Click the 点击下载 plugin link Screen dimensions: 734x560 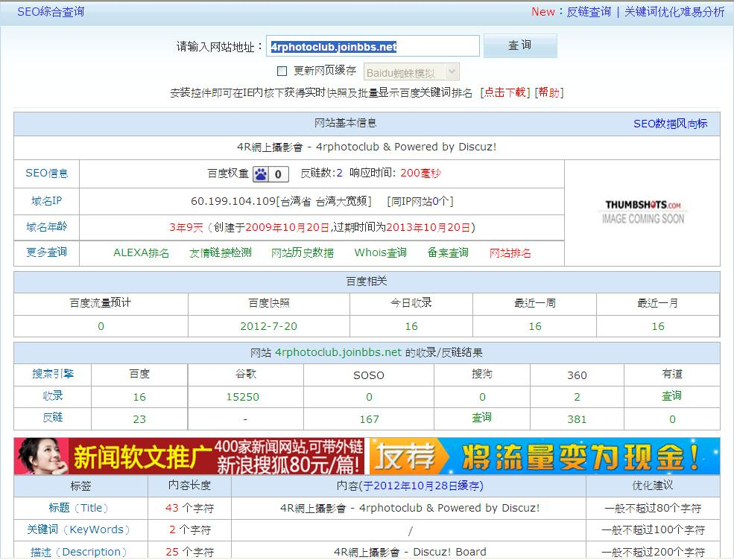coord(504,92)
